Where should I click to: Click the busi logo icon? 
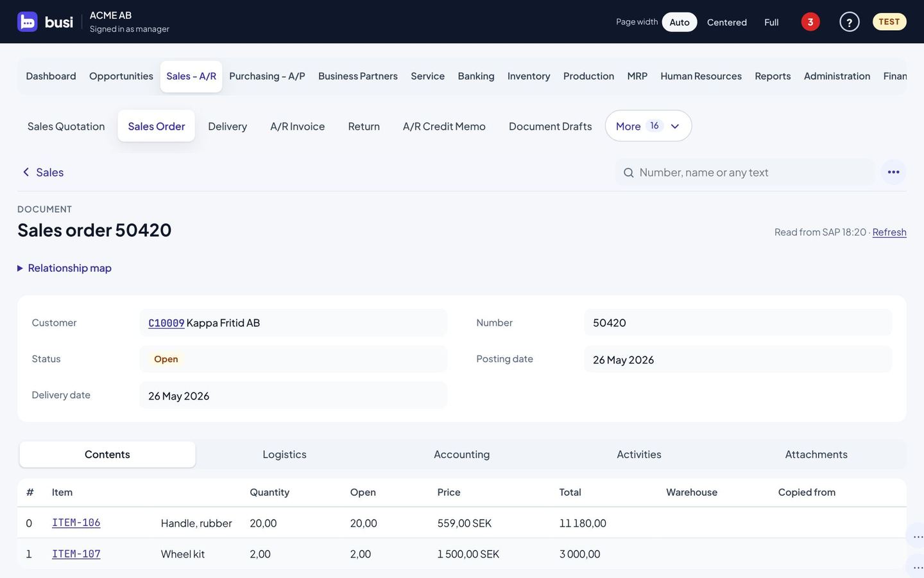pos(28,22)
